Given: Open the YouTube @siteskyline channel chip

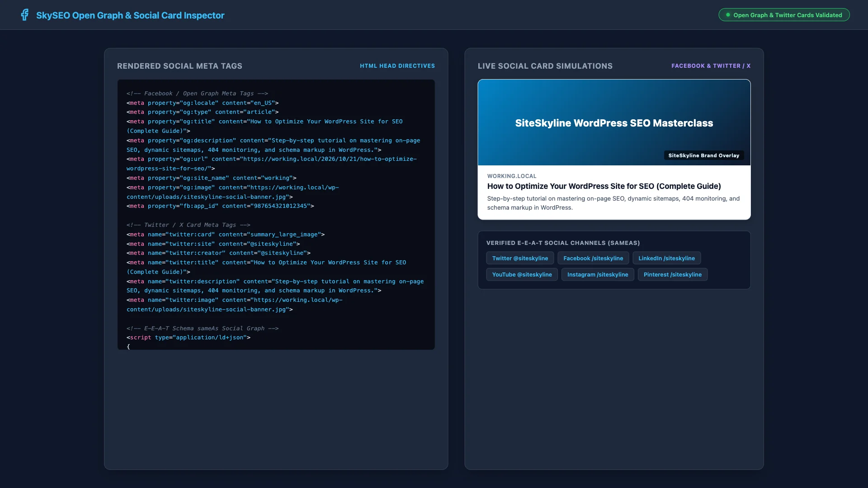Looking at the screenshot, I should 522,274.
